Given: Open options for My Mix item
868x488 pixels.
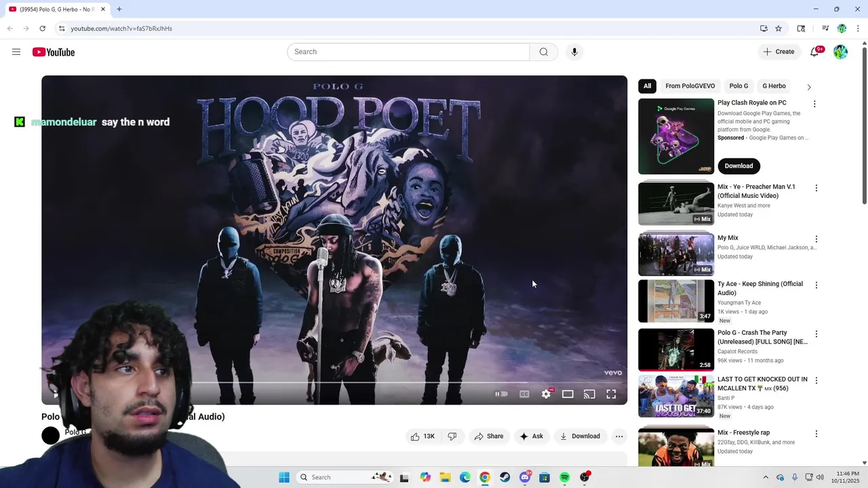Looking at the screenshot, I should [x=816, y=239].
